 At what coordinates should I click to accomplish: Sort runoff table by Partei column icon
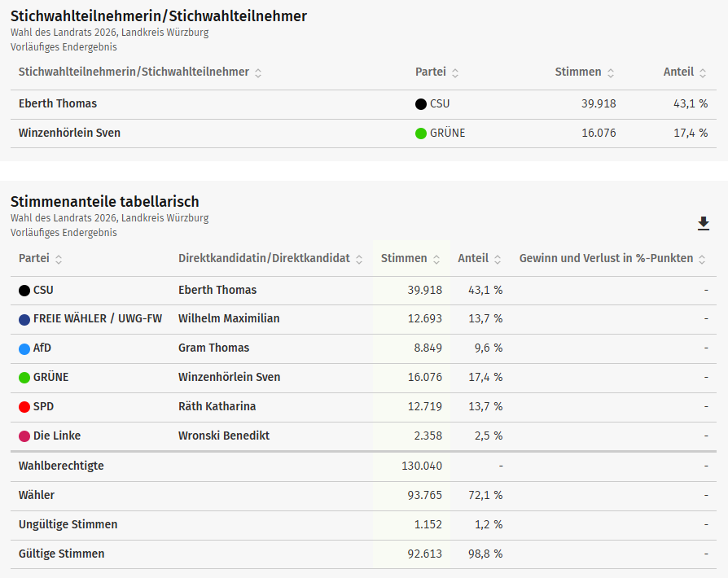[x=455, y=72]
